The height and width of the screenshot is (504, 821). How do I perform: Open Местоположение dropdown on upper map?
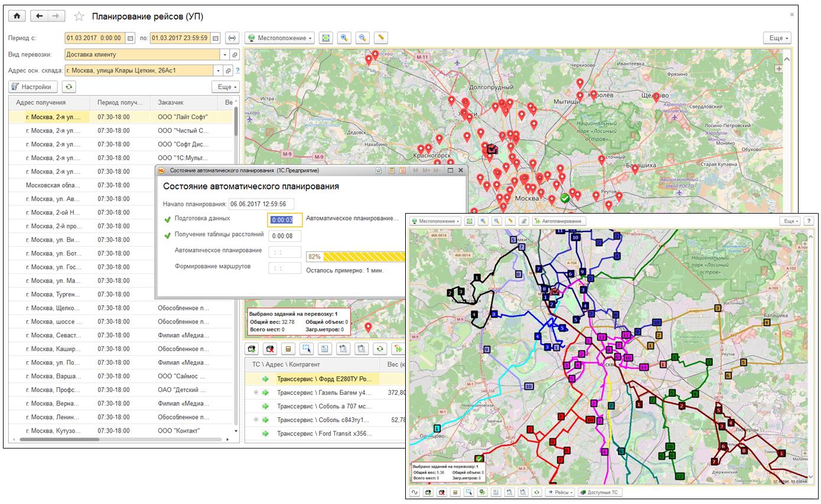point(279,38)
